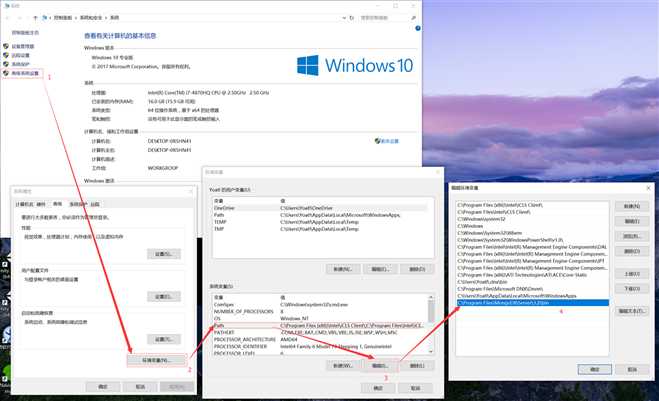Click New button under system variables
659x401 pixels.
pyautogui.click(x=343, y=366)
